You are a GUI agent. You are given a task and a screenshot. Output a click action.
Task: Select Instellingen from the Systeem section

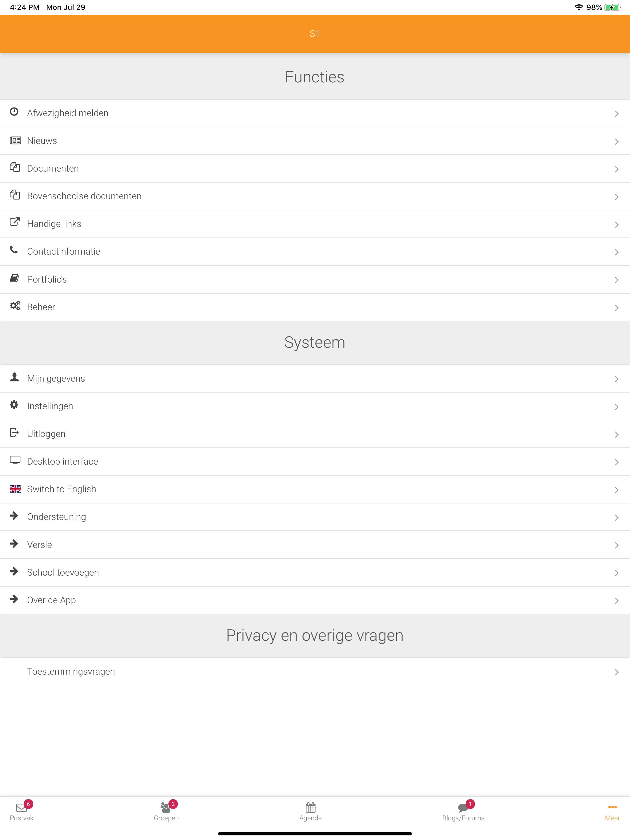[50, 406]
